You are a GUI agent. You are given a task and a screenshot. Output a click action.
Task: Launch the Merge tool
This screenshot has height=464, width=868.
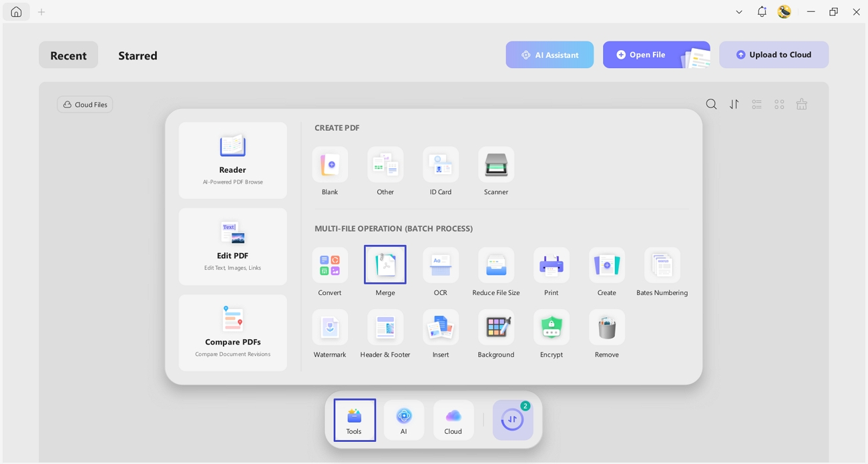pos(385,272)
